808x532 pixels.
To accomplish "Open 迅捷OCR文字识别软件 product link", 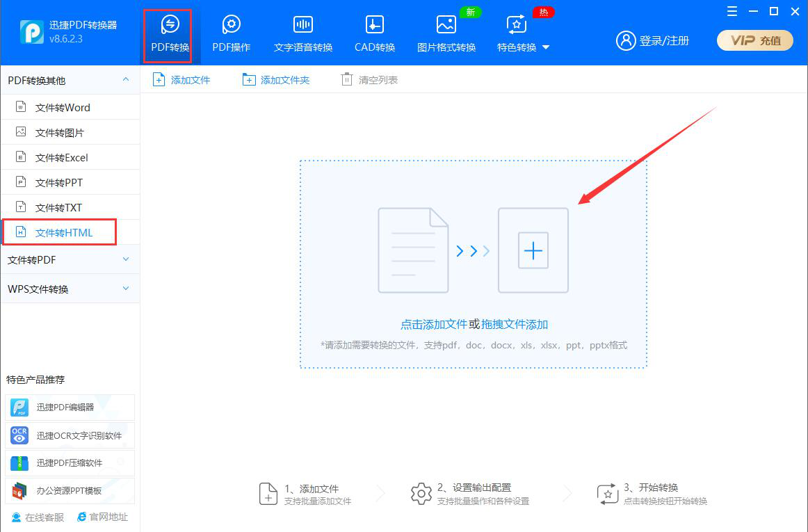I will point(70,435).
